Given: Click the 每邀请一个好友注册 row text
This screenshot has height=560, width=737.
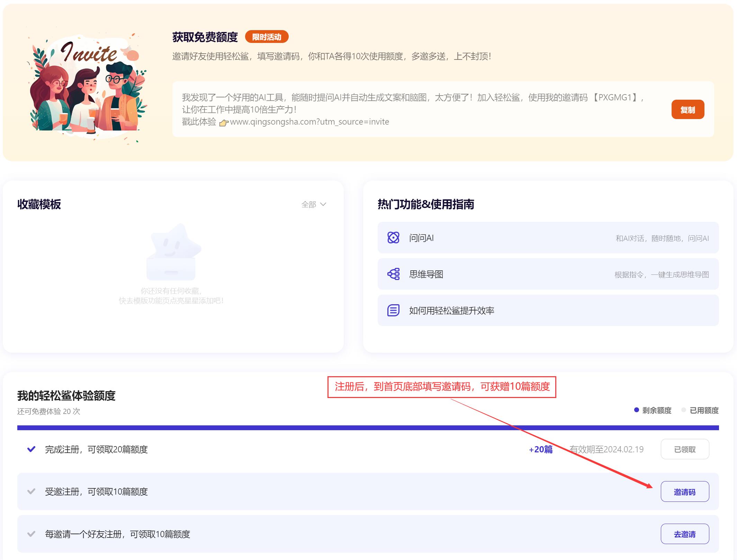Looking at the screenshot, I should coord(118,534).
